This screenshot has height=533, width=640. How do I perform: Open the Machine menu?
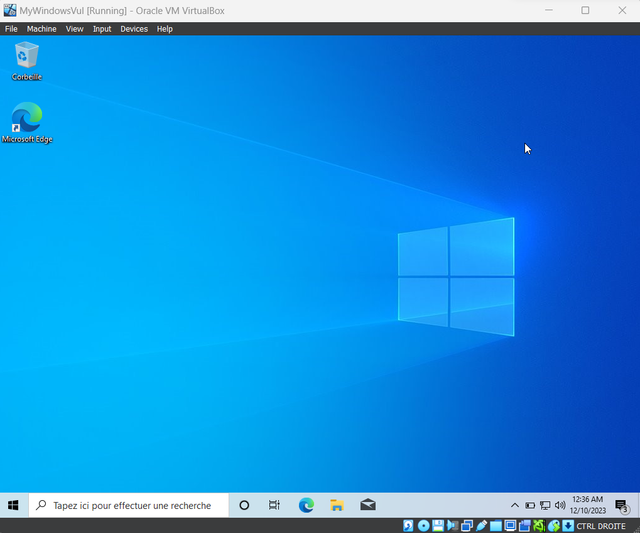(42, 29)
